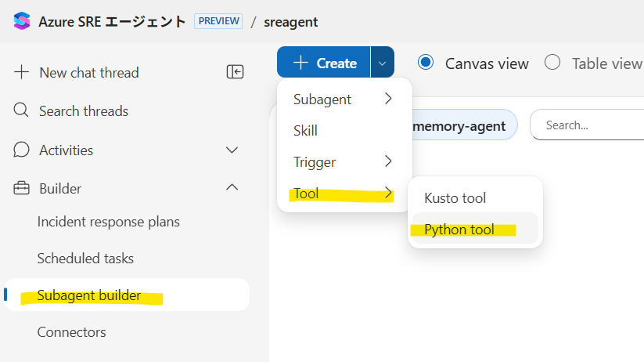Screen dimensions: 644x362
Task: Choose Trigger in the Create menu
Action: click(x=344, y=161)
